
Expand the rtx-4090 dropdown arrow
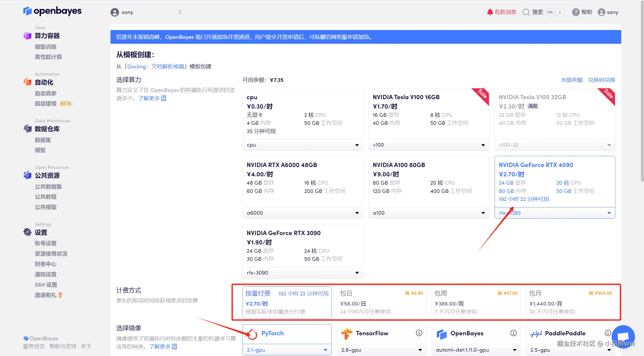(609, 213)
